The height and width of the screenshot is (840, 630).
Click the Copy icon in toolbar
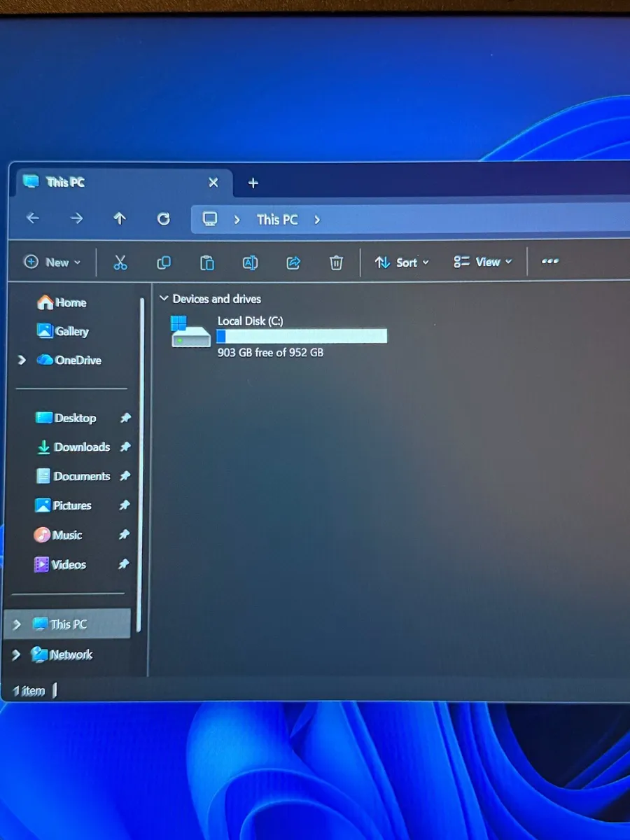(164, 262)
